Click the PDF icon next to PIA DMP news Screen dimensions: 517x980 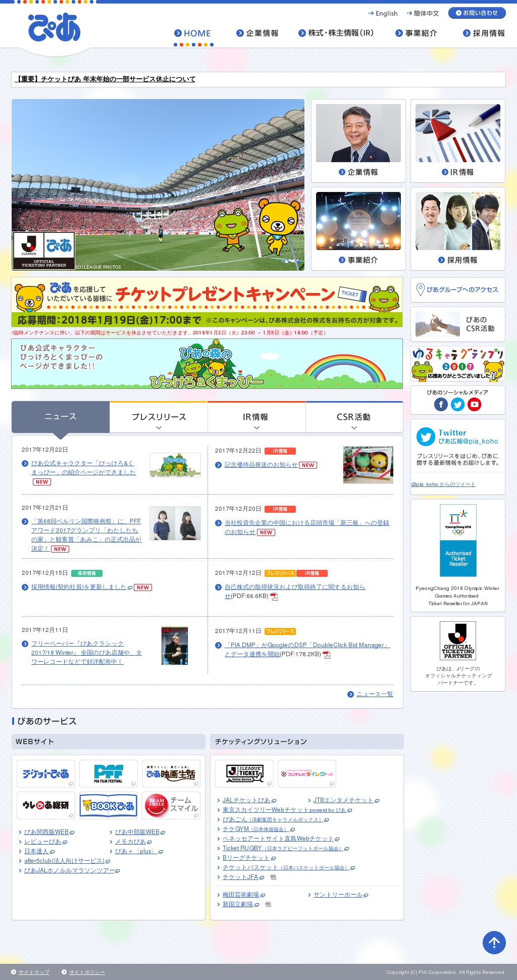[x=327, y=655]
